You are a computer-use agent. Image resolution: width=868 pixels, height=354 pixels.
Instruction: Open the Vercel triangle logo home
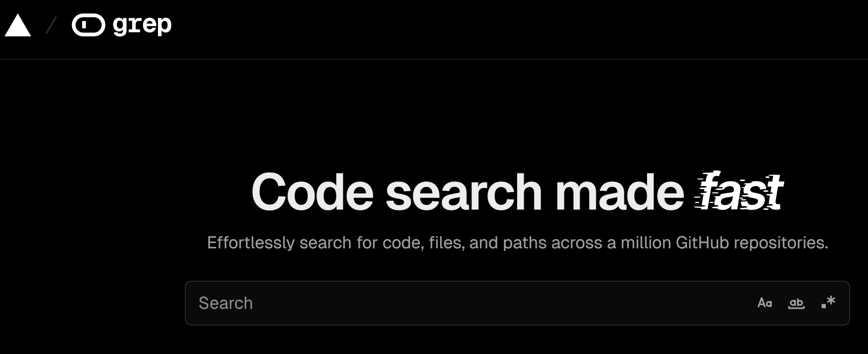(x=17, y=26)
